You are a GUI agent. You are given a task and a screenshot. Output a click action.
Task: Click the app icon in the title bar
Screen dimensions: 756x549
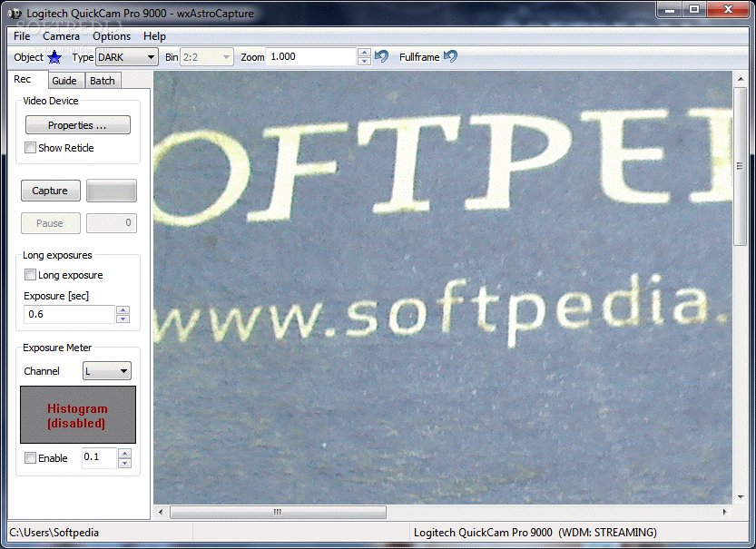15,13
